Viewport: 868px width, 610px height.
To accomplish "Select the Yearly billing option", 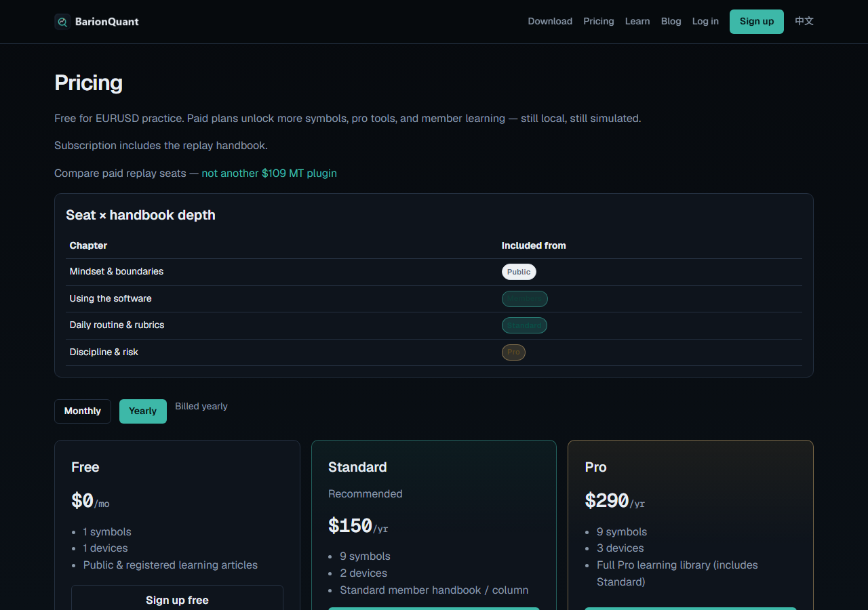I will pyautogui.click(x=143, y=411).
